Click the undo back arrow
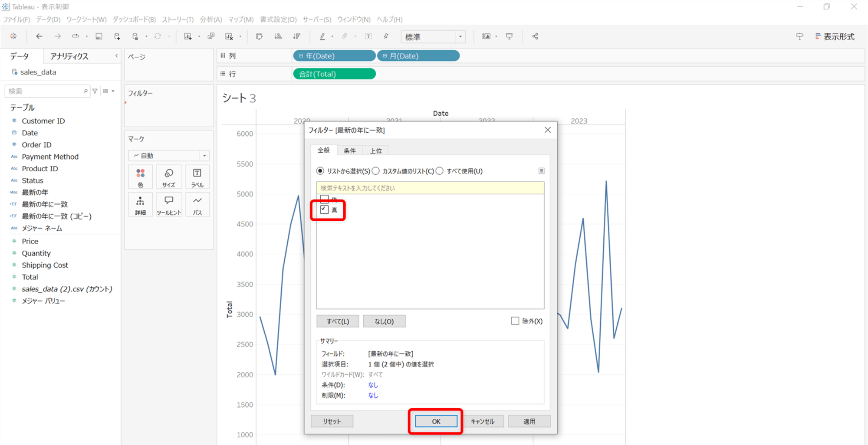This screenshot has width=868, height=445. coord(39,36)
